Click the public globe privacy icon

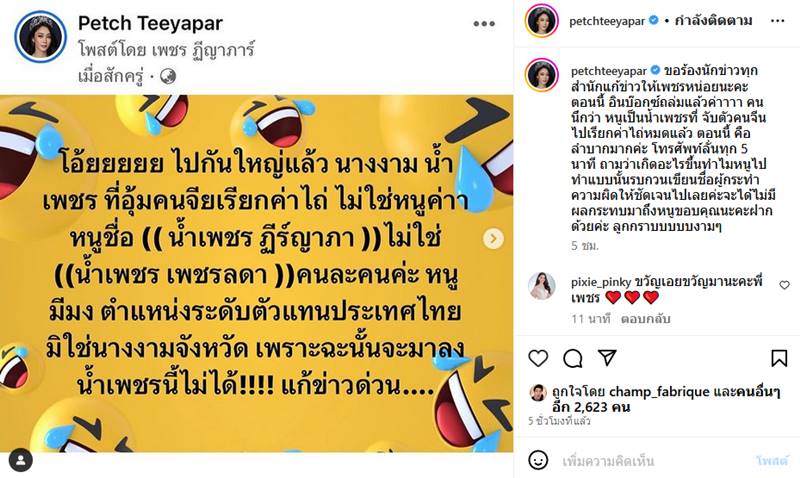(x=168, y=77)
